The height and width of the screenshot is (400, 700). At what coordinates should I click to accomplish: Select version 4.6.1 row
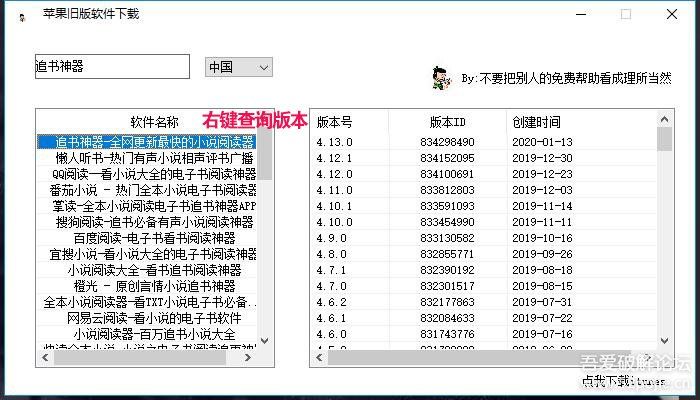(x=483, y=318)
